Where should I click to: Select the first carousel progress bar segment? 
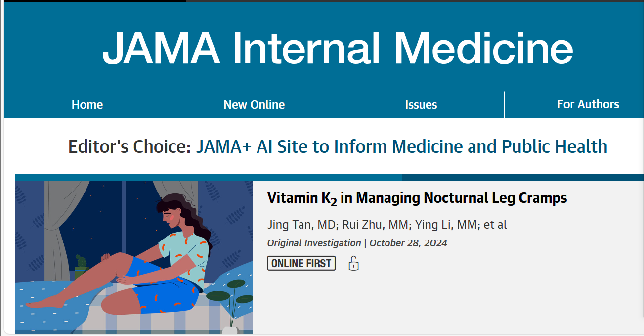click(209, 177)
